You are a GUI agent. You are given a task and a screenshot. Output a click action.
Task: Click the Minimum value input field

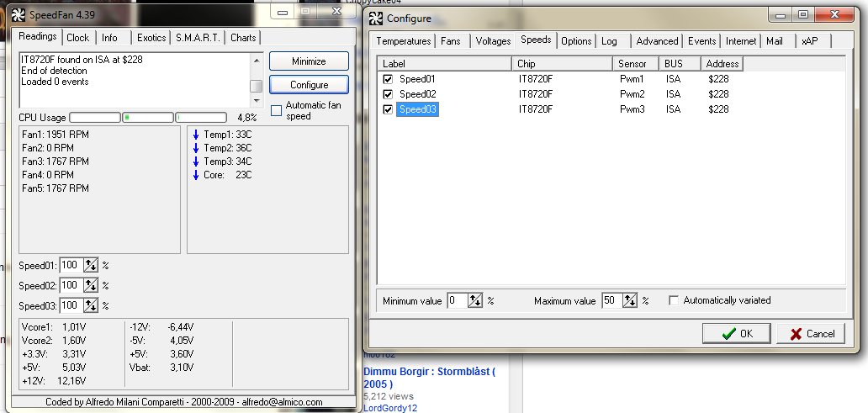[458, 300]
